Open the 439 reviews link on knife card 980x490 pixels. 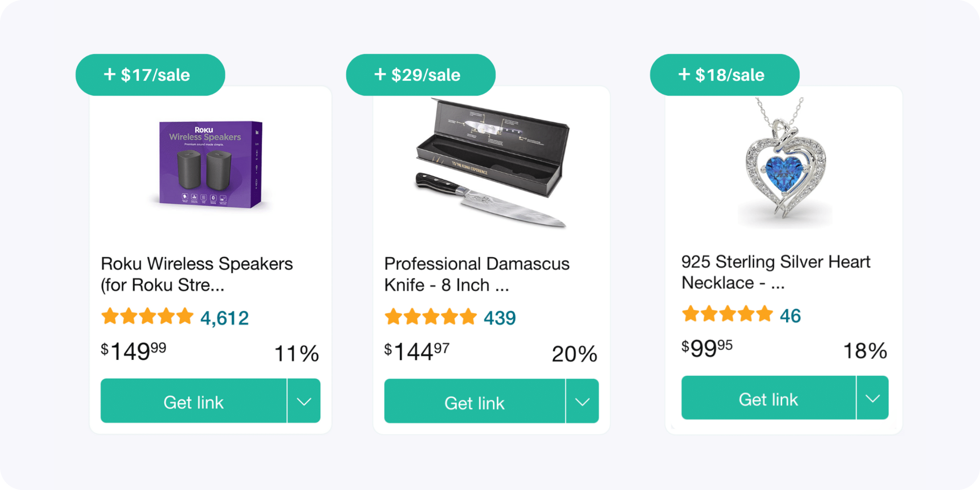click(500, 316)
